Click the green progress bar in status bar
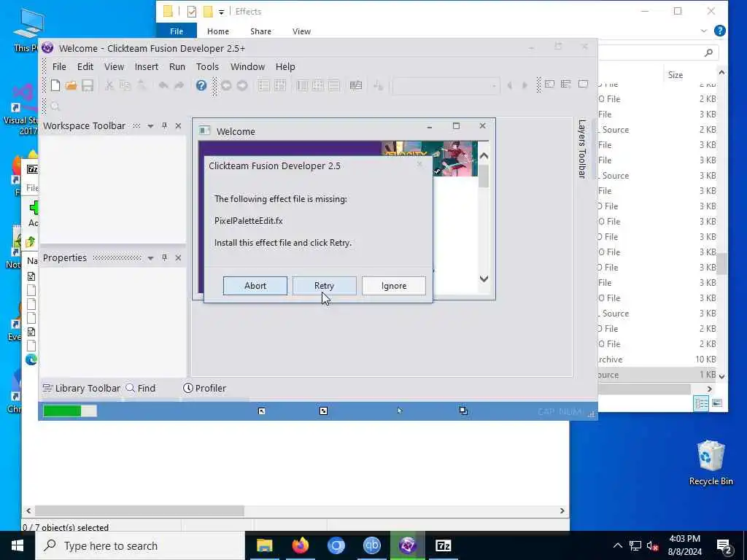Screen dimensions: 747x560 point(69,411)
